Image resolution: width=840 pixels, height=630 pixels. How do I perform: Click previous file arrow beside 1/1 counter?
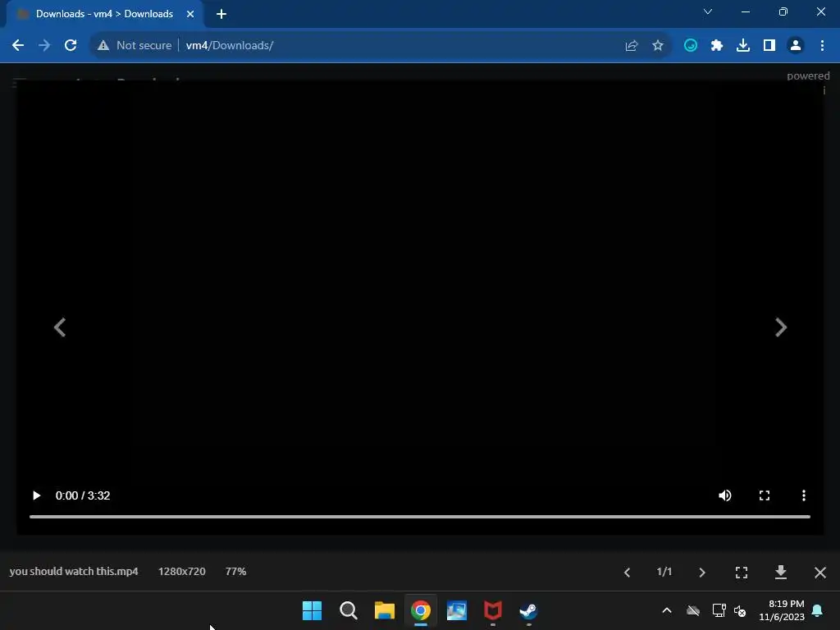pos(627,572)
